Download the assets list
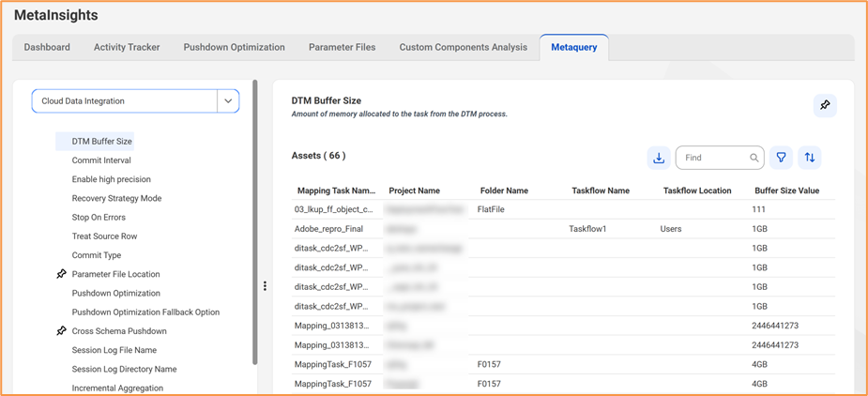868x396 pixels. pos(659,158)
